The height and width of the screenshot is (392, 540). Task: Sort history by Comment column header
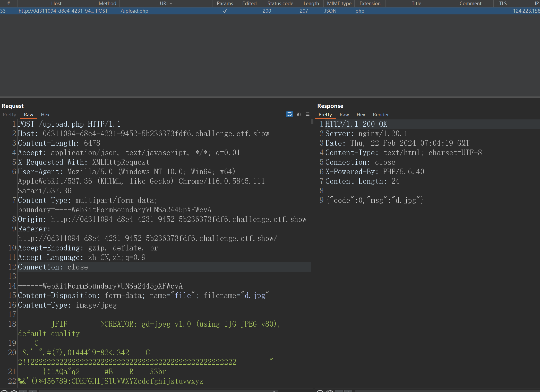pos(470,3)
